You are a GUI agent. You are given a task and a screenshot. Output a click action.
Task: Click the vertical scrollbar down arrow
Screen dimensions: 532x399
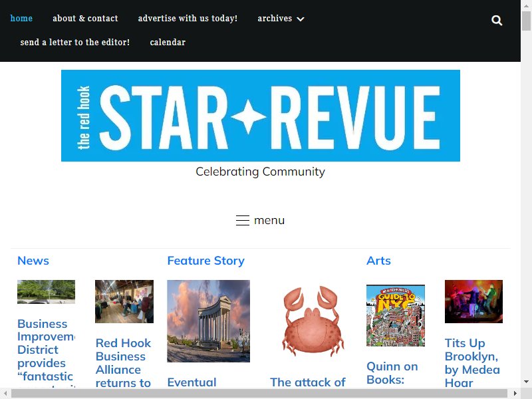[x=527, y=382]
